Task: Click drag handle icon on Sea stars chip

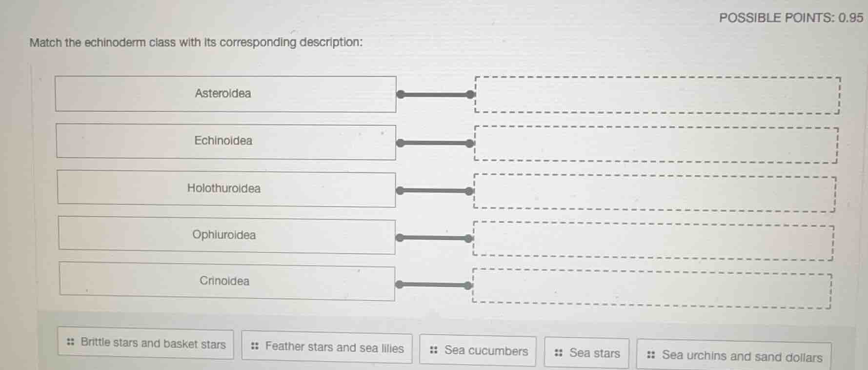Action: [559, 353]
